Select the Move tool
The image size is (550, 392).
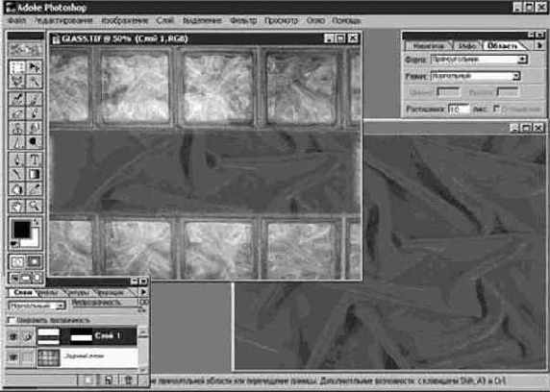click(34, 67)
